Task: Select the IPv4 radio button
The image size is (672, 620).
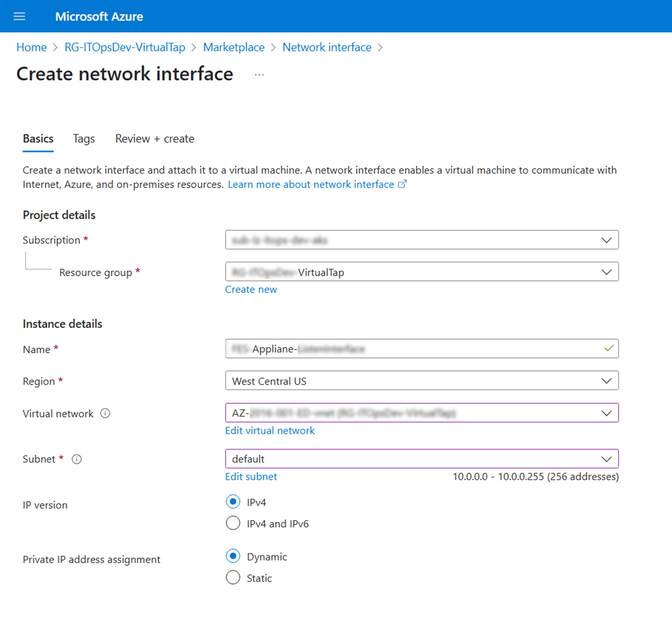Action: coord(233,502)
